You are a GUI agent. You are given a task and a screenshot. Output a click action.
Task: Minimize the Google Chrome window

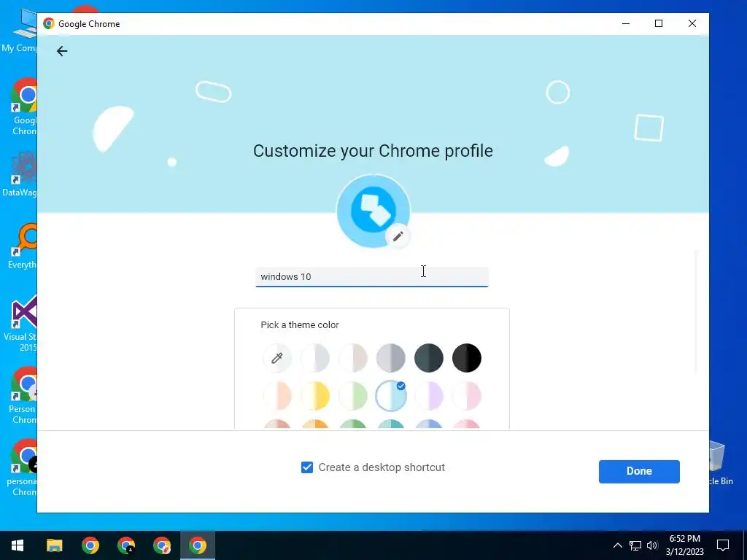(x=626, y=24)
